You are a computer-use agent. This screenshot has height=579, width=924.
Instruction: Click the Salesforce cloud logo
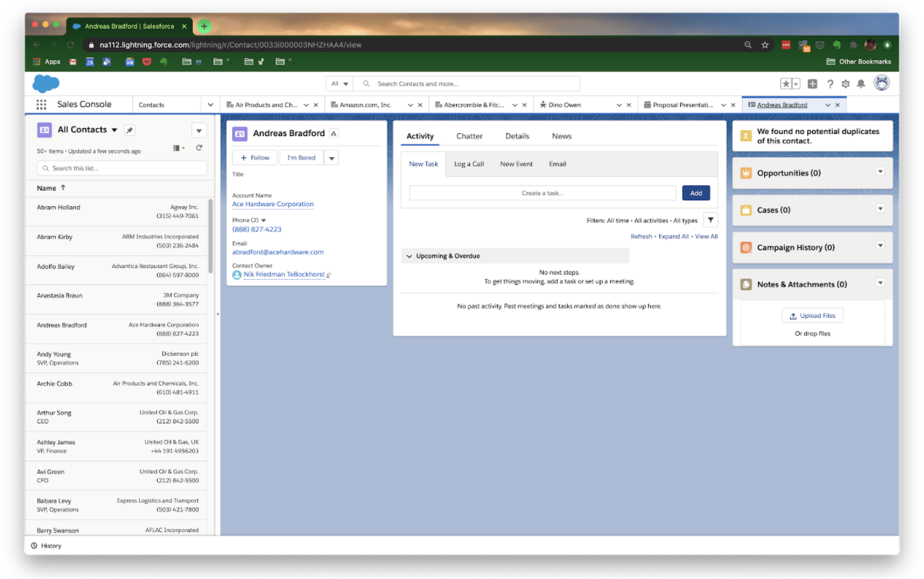pos(46,83)
